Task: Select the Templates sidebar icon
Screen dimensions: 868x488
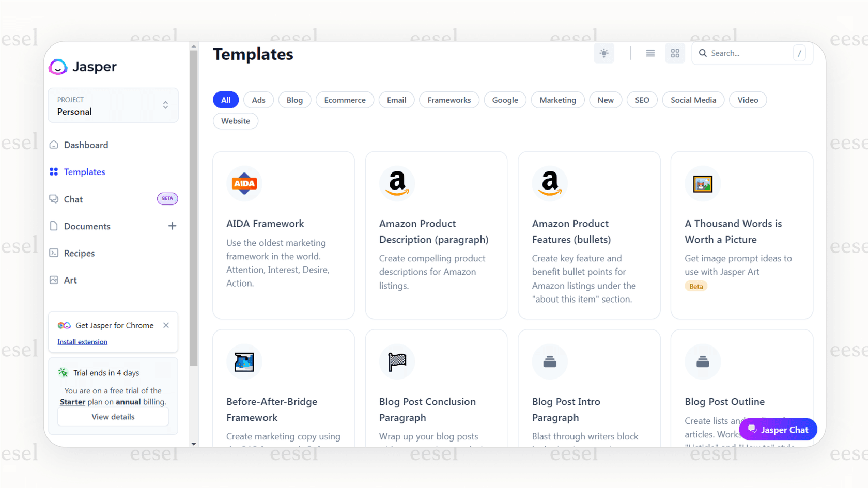Action: click(x=55, y=171)
